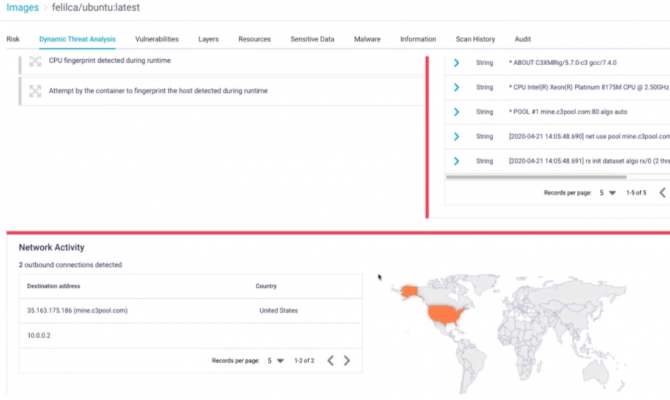670x400 pixels.
Task: Expand the POOL #1 mine.c3pool.com row
Action: pos(456,111)
